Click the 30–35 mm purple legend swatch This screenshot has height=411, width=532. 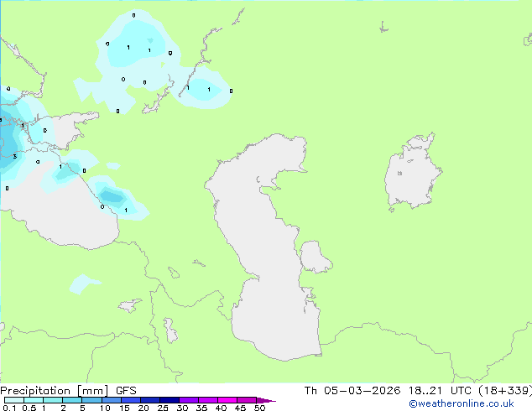189,400
